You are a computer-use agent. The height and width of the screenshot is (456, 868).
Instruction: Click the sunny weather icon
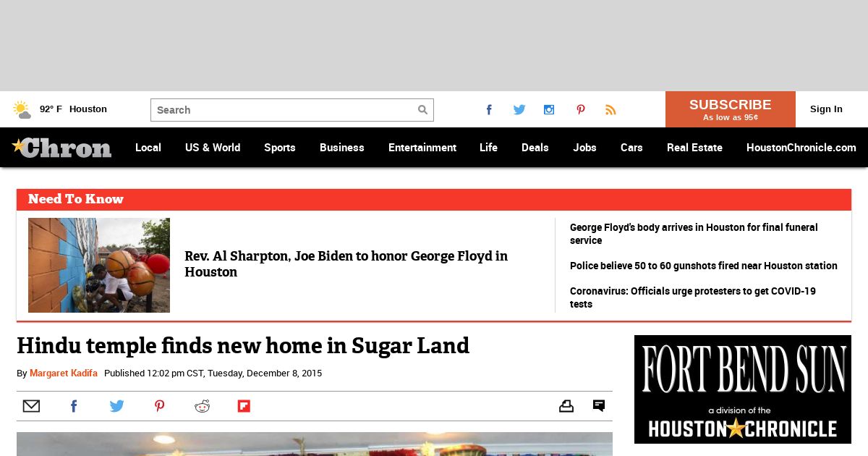pos(22,110)
